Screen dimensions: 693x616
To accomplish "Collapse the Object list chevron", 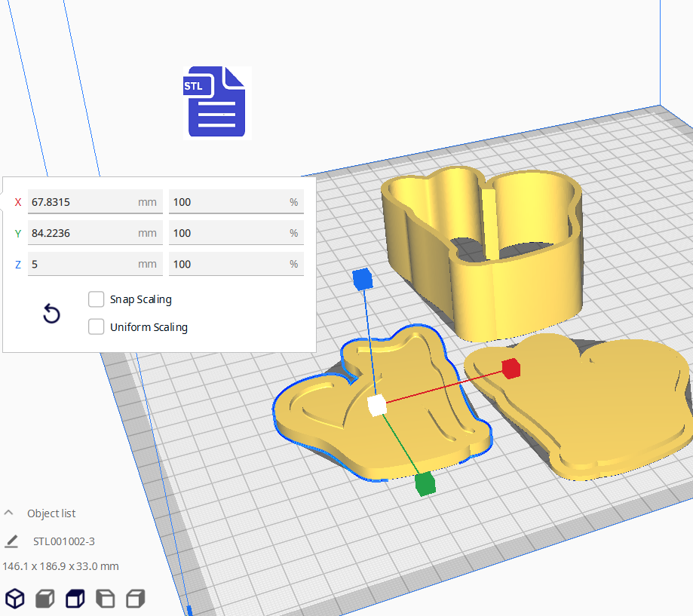I will pyautogui.click(x=9, y=513).
